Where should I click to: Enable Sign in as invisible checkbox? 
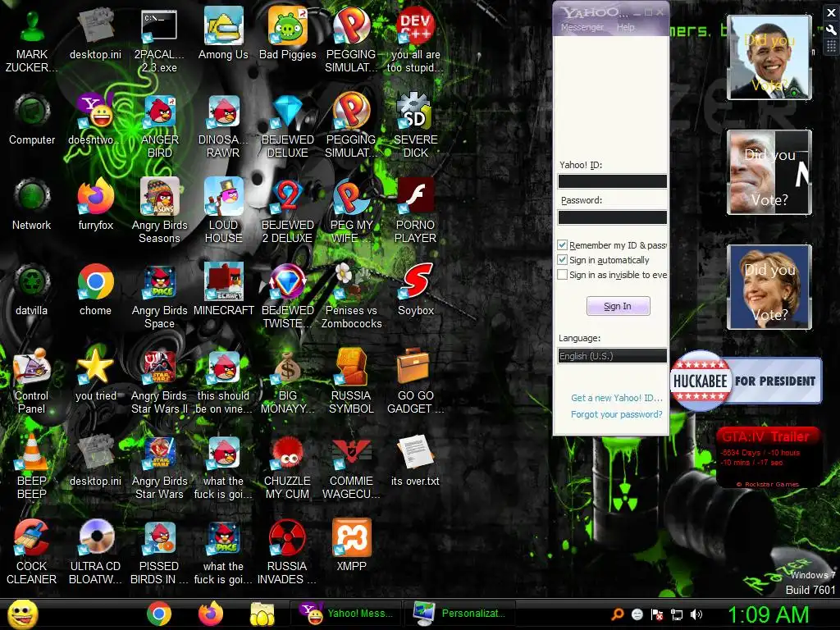pyautogui.click(x=563, y=275)
